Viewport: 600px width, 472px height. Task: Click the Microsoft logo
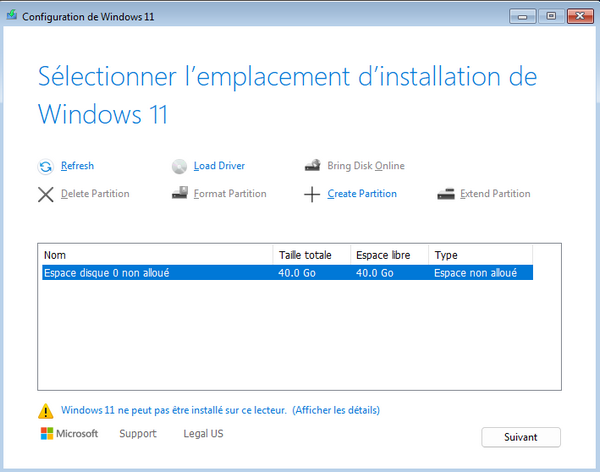(69, 434)
